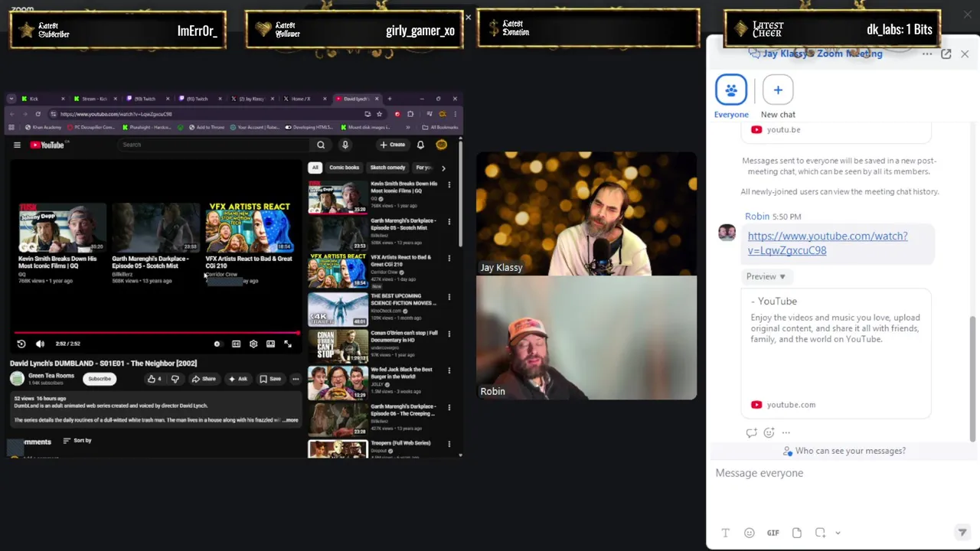The width and height of the screenshot is (980, 551).
Task: Toggle subtitles on the video player
Action: pos(236,344)
